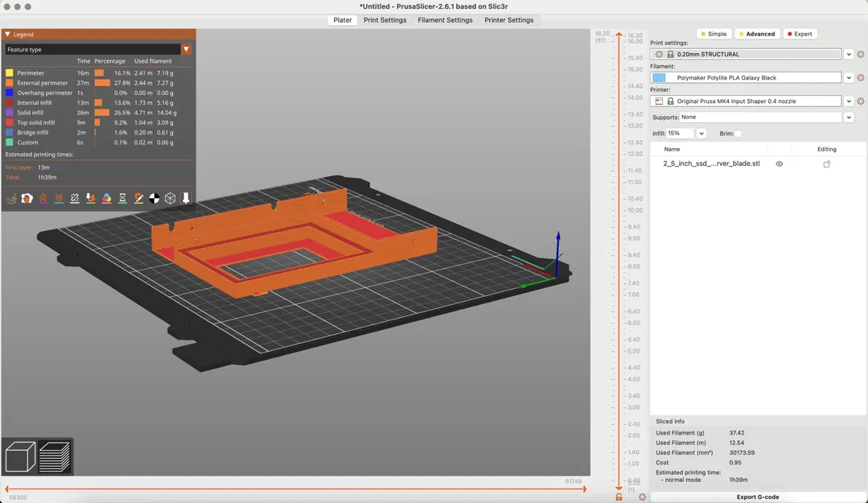The image size is (868, 503).
Task: Open the gear next to Printer preset
Action: [861, 101]
